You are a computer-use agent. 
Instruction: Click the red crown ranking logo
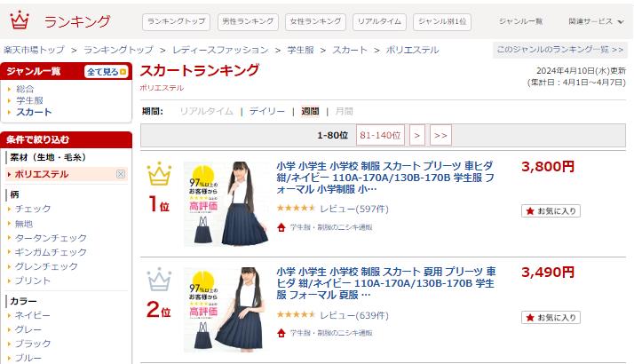point(20,20)
